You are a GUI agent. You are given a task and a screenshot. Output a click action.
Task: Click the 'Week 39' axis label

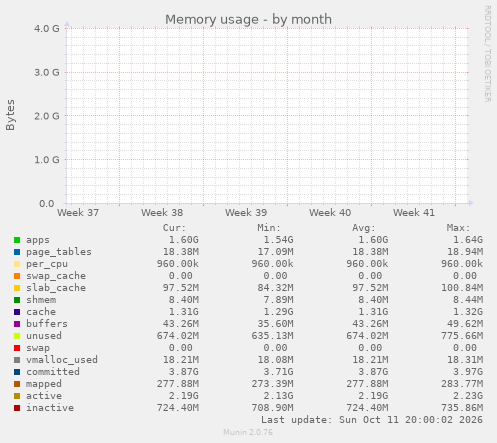[246, 213]
